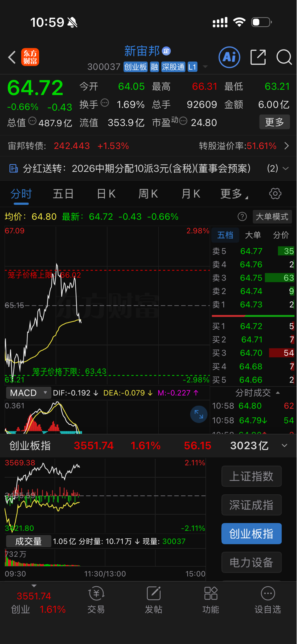Tap the 买1 row at 64.72

(x=253, y=326)
